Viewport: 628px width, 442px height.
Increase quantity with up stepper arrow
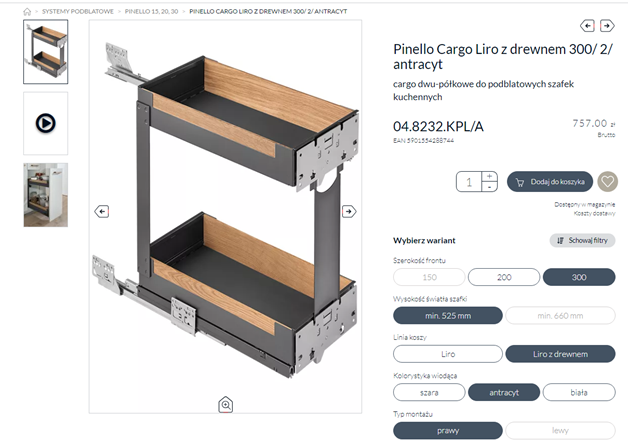click(489, 176)
